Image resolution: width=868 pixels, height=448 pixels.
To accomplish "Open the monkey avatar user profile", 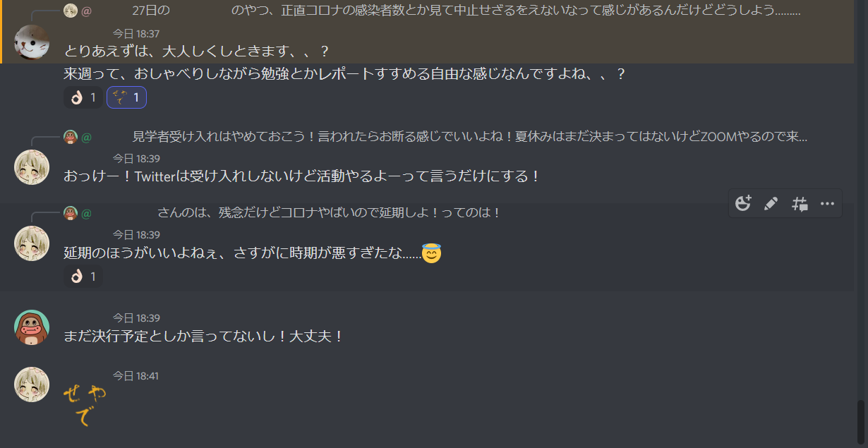I will (x=32, y=327).
